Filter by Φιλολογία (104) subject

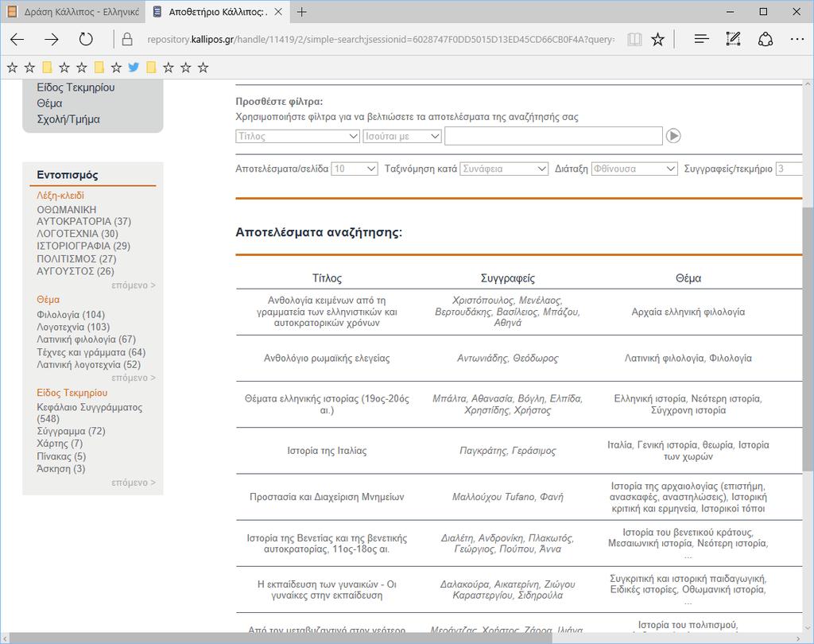coord(71,315)
